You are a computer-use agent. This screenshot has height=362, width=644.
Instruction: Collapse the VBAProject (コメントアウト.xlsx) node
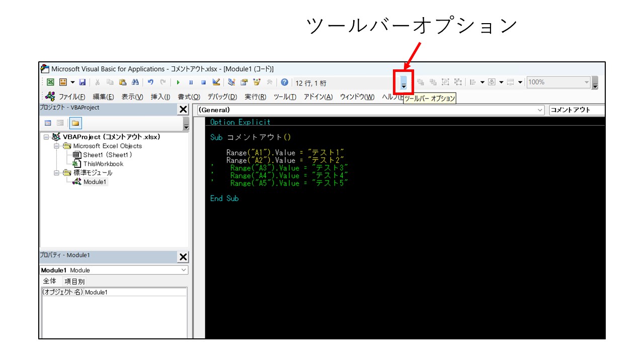coord(46,137)
